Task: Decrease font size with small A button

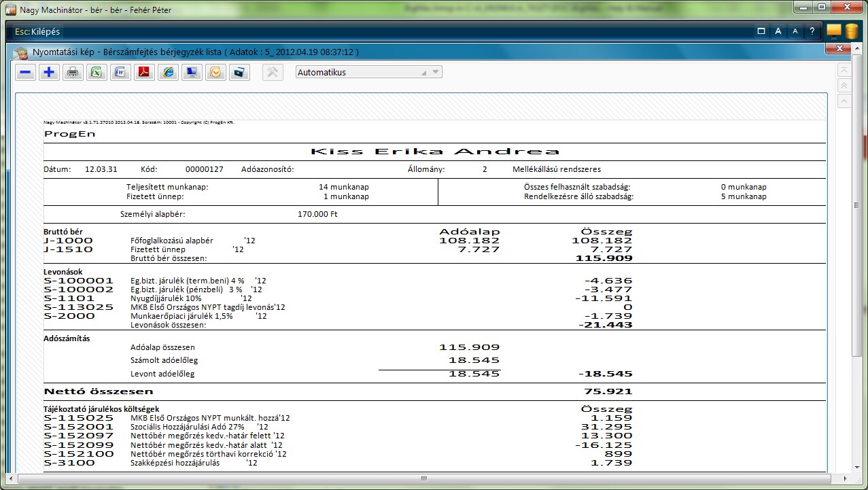Action: point(795,31)
